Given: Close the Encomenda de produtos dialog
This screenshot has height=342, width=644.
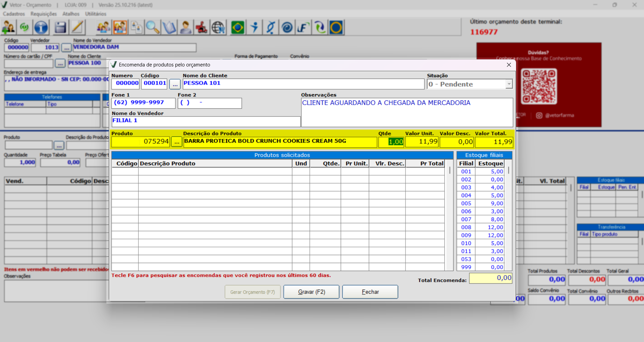Looking at the screenshot, I should [x=509, y=65].
